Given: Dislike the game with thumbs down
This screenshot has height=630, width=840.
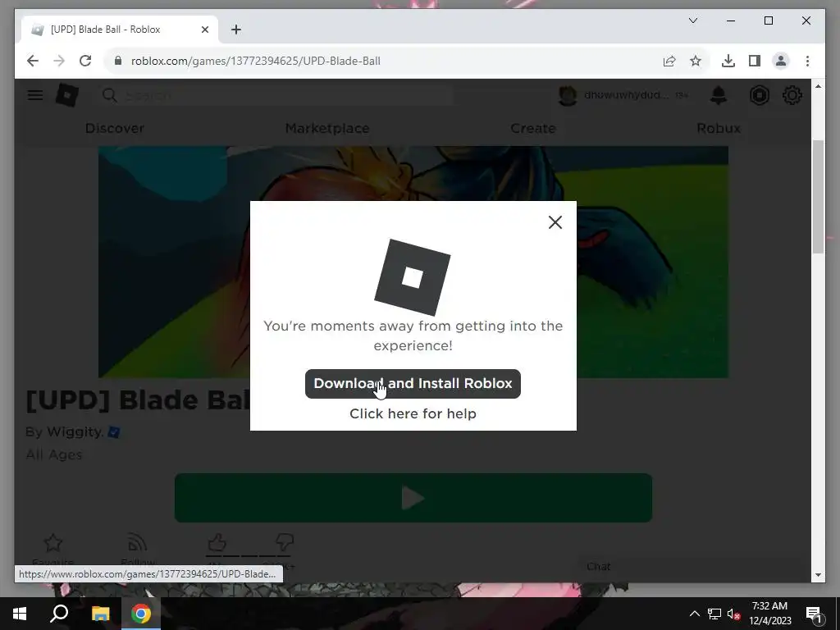Looking at the screenshot, I should tap(285, 543).
